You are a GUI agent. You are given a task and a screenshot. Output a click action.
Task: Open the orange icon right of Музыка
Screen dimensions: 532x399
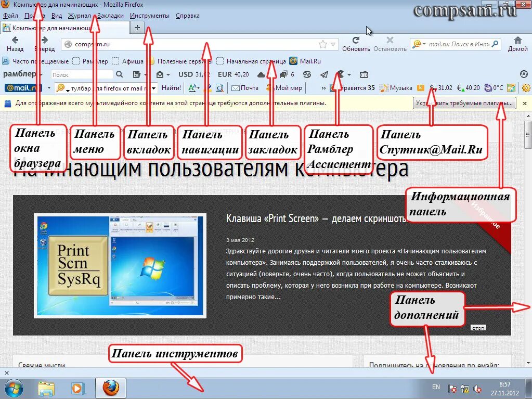[x=421, y=88]
